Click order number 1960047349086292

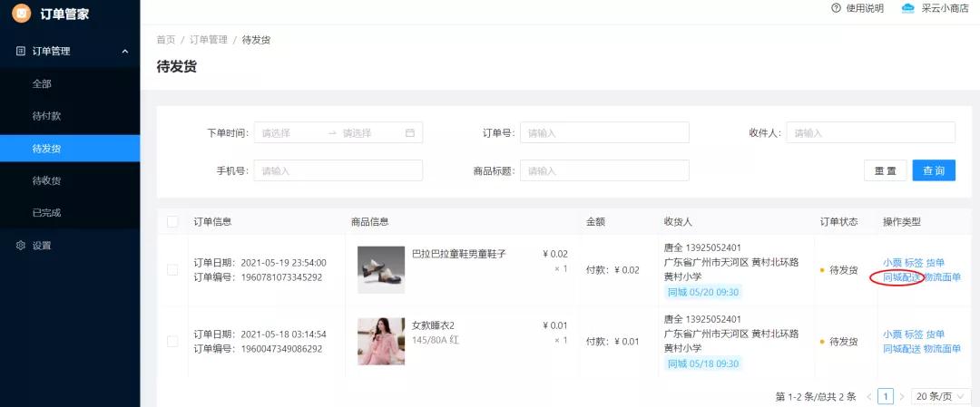(x=281, y=349)
